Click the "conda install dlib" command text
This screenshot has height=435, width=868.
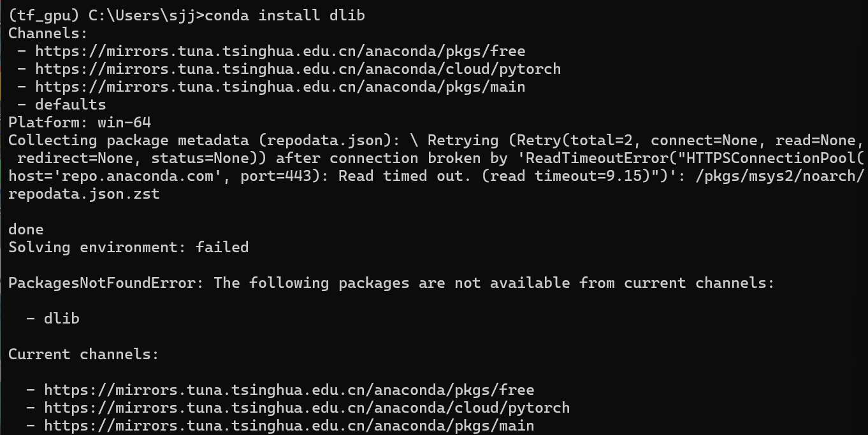[x=286, y=15]
